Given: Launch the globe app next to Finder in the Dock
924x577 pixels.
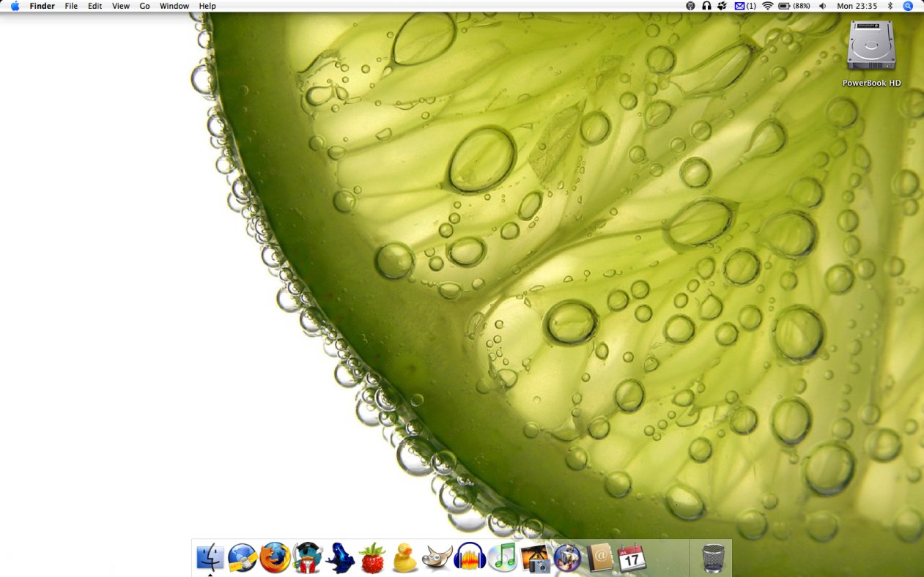Looking at the screenshot, I should click(x=243, y=558).
